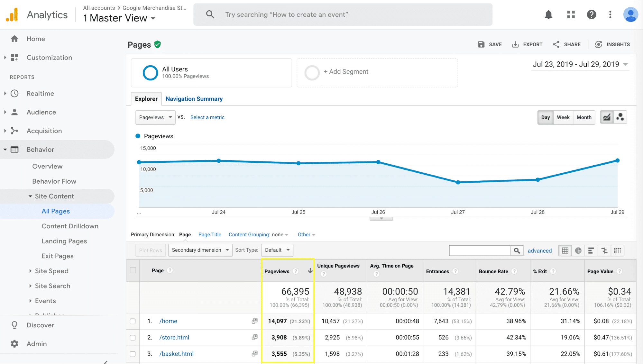
Task: Select the performance bar view icon
Action: coord(591,250)
